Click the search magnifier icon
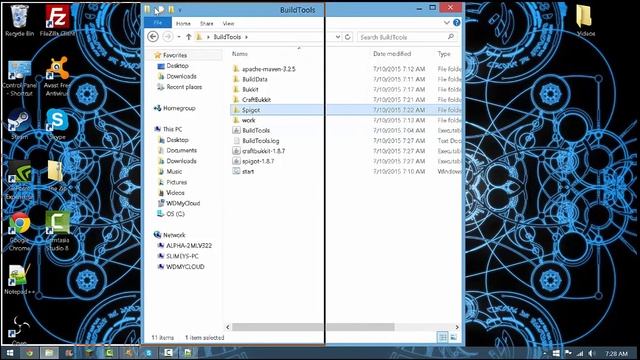 tap(451, 37)
